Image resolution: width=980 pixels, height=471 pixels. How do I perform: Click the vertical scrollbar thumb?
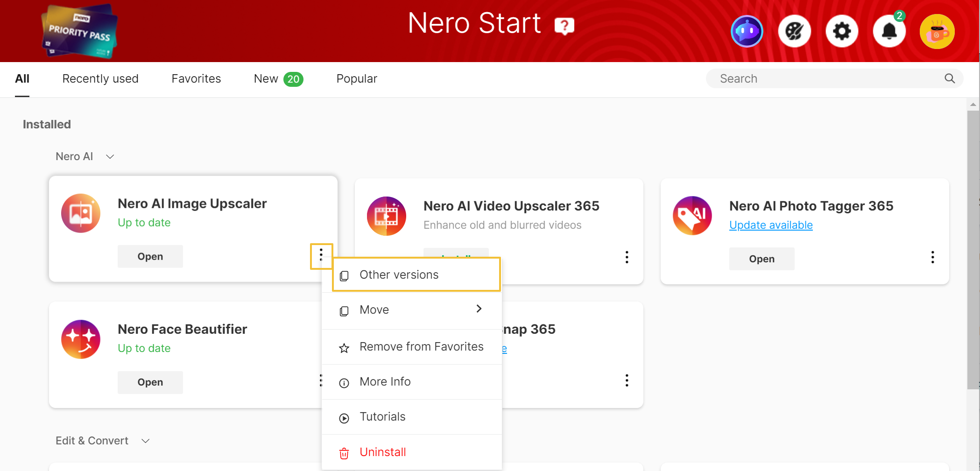(x=973, y=250)
